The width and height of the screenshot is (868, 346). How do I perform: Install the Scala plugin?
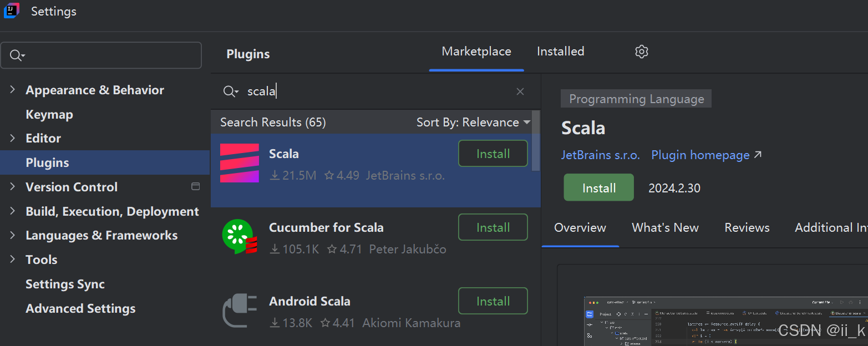point(598,187)
